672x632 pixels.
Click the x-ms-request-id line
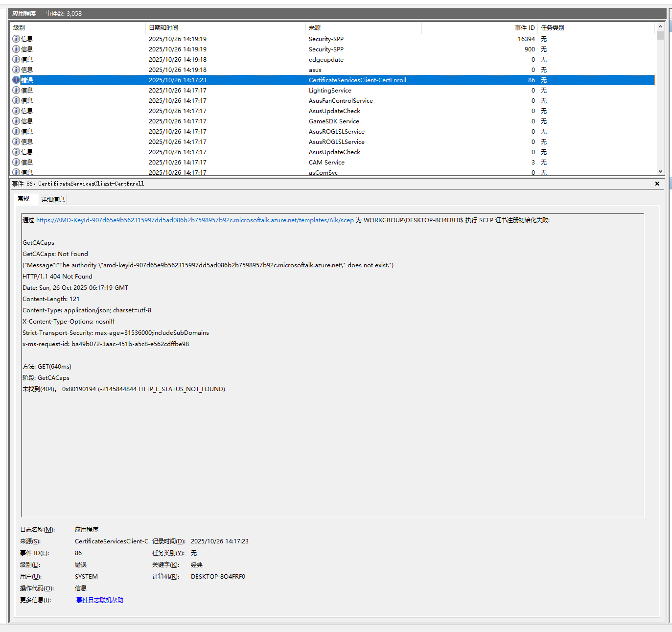(x=106, y=344)
